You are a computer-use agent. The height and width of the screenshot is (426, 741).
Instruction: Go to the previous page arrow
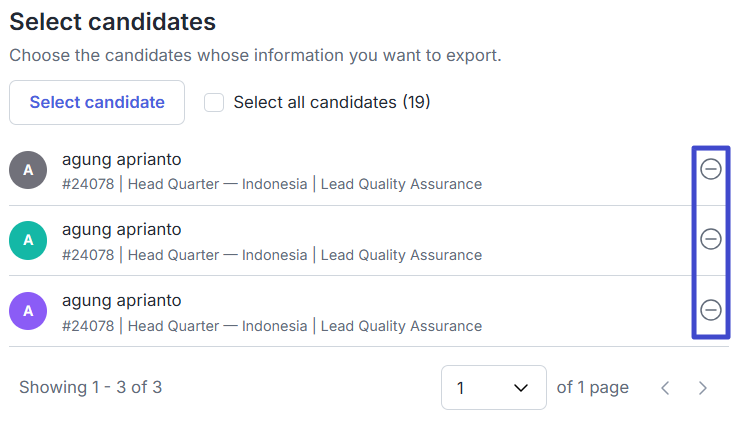tap(665, 388)
